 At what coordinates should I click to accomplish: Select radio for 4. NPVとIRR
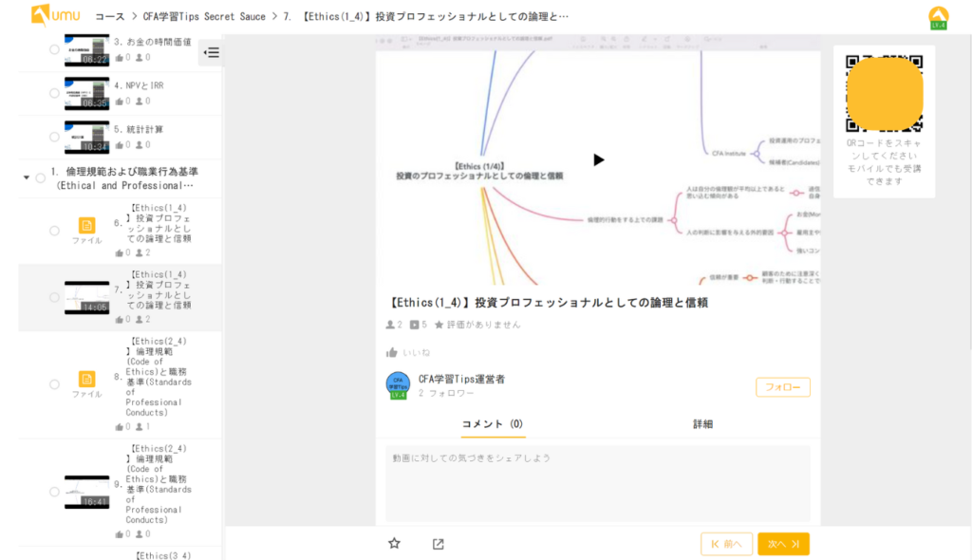click(54, 93)
